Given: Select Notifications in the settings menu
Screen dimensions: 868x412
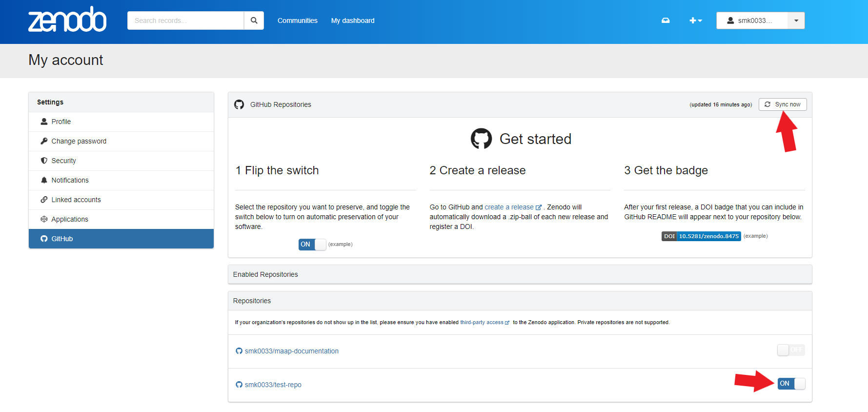Looking at the screenshot, I should pyautogui.click(x=121, y=180).
